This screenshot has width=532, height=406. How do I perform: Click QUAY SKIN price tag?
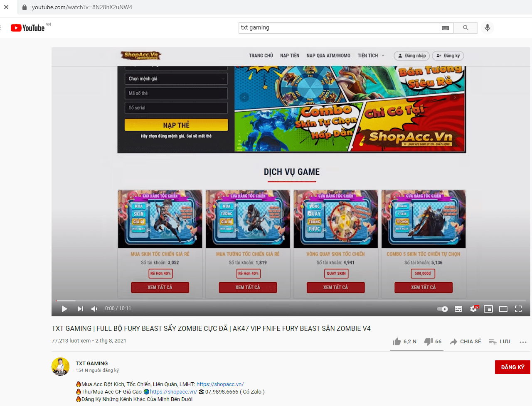pos(336,274)
